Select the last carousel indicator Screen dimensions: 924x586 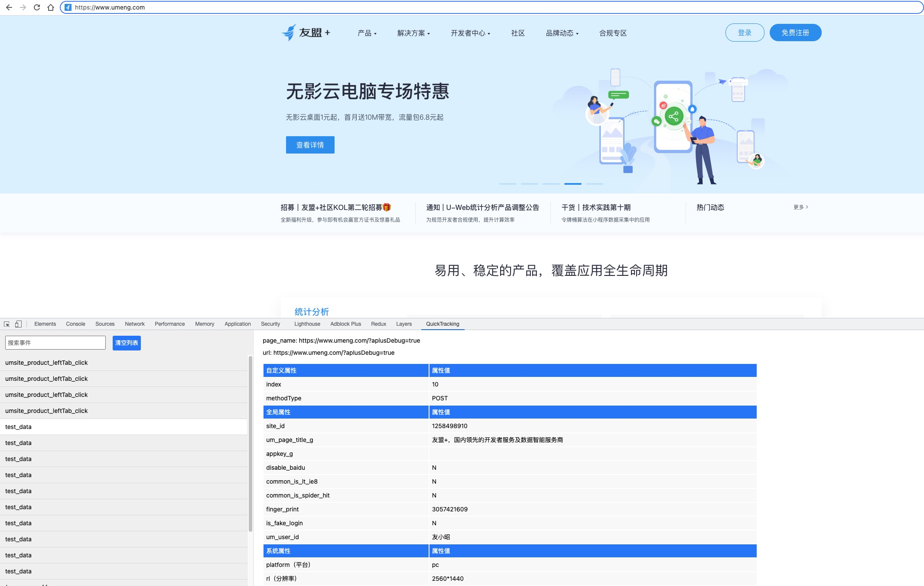[x=595, y=184]
